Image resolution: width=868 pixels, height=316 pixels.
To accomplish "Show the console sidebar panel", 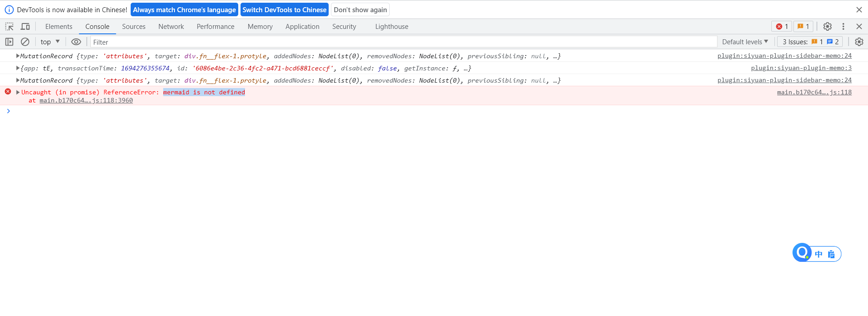I will pyautogui.click(x=9, y=42).
